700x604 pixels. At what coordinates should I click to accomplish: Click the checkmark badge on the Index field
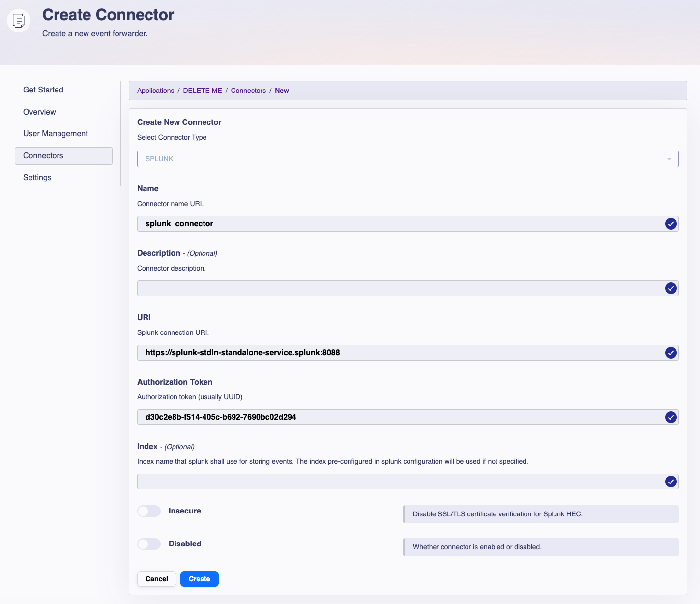coord(671,482)
